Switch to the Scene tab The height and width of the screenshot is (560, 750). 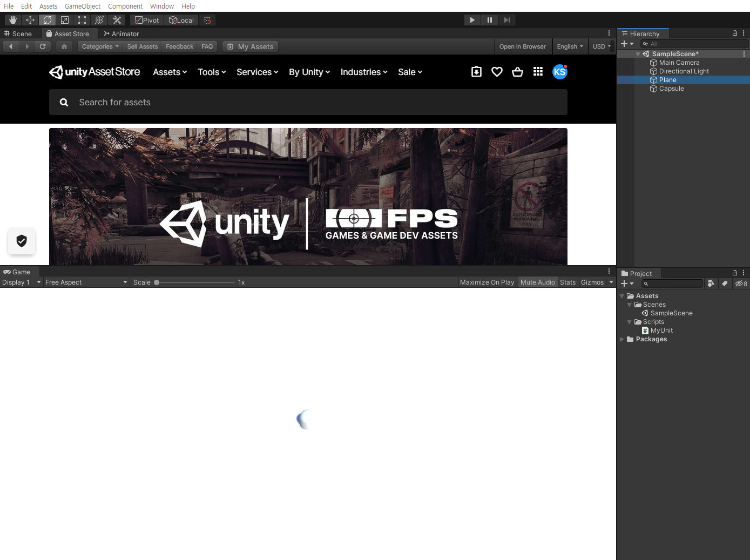coord(18,33)
